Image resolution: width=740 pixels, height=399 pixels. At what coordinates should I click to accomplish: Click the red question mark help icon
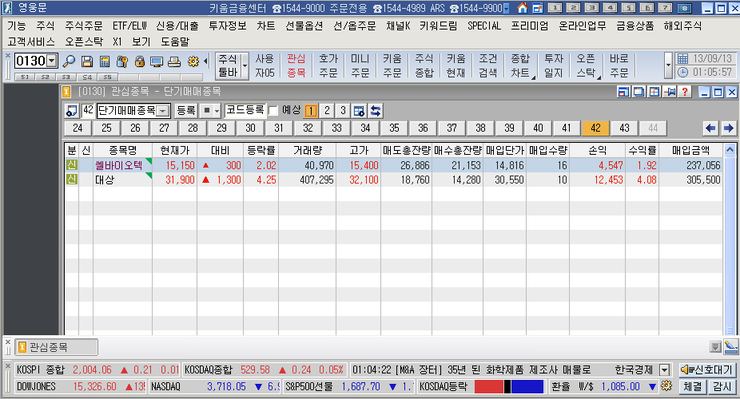click(685, 92)
